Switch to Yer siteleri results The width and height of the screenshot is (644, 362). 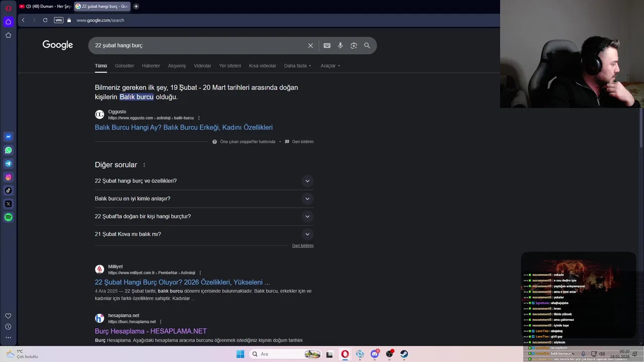pos(230,66)
